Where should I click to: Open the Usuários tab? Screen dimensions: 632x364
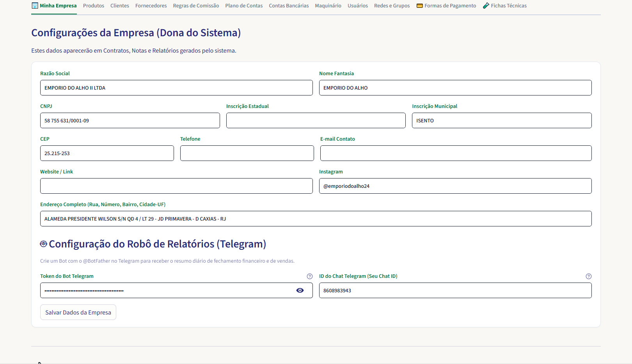tap(358, 6)
